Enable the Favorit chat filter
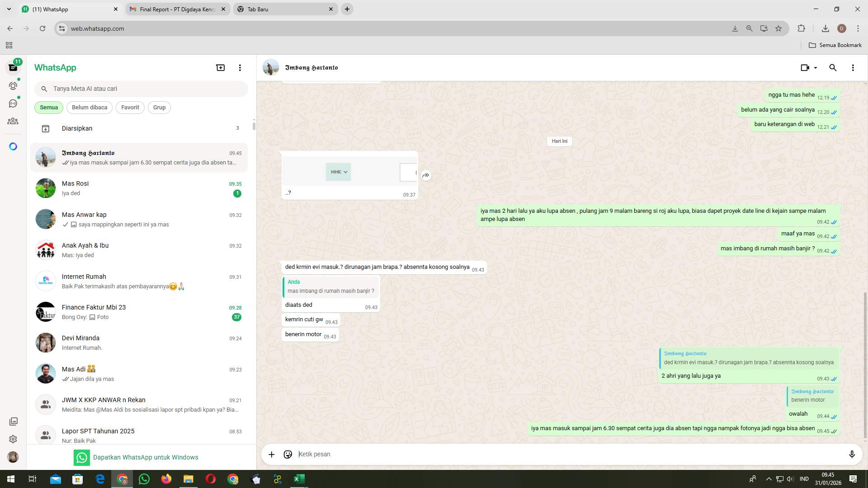Screen dimensions: 868x488 [130, 107]
